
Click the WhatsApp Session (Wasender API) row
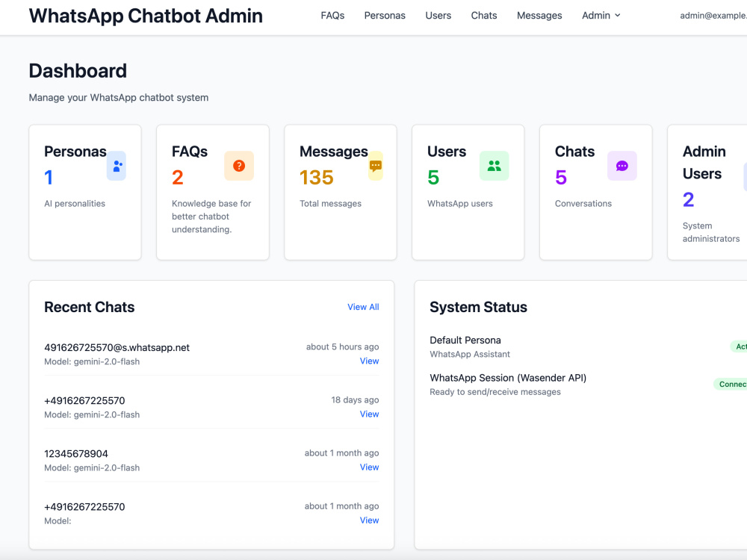click(x=589, y=385)
